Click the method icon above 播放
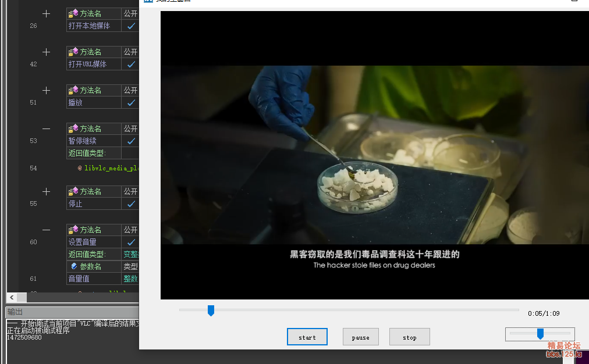This screenshot has height=364, width=589. (73, 91)
